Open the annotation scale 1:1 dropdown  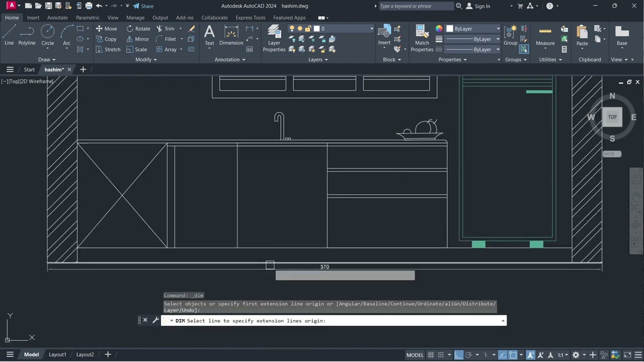[x=563, y=355]
